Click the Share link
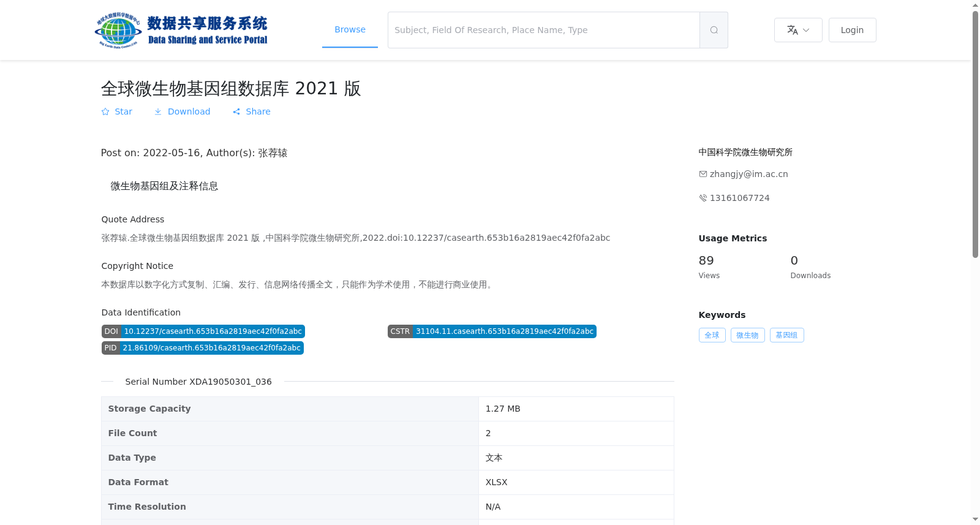The width and height of the screenshot is (980, 525). tap(251, 111)
